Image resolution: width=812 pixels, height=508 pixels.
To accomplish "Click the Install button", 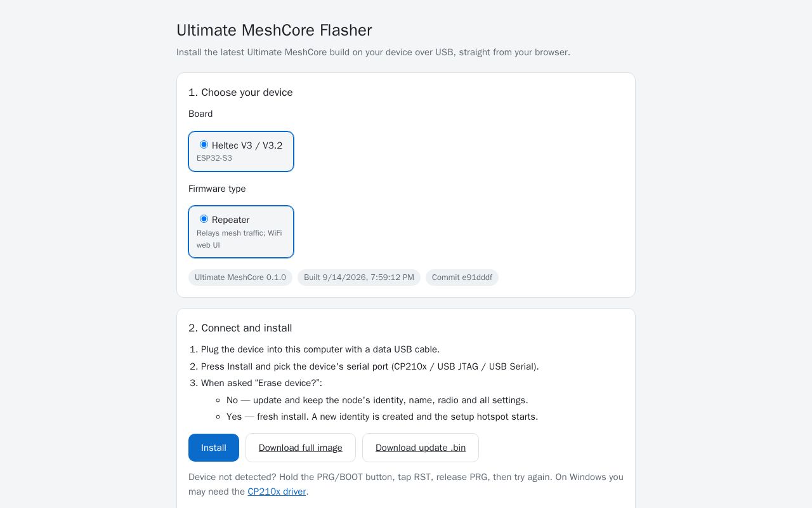I will point(214,448).
